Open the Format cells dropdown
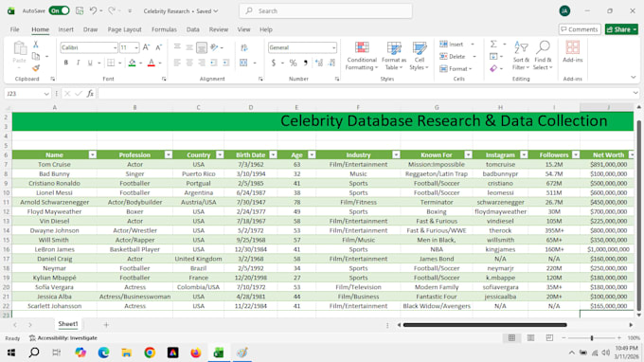This screenshot has height=362, width=644. point(456,68)
